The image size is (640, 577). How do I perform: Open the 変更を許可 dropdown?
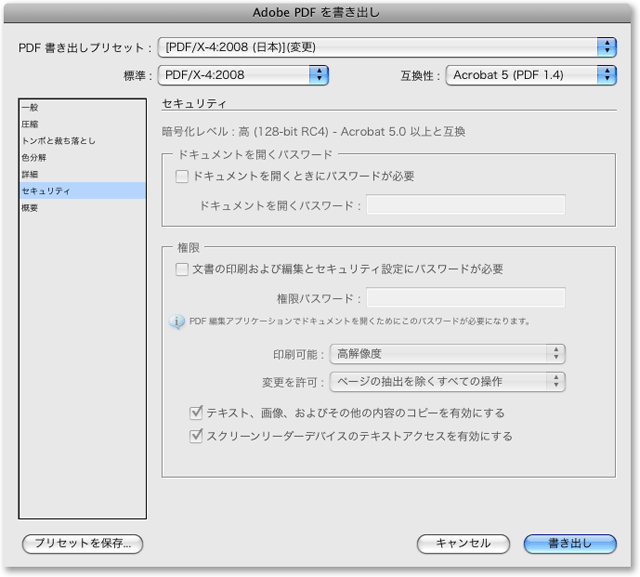tap(448, 381)
